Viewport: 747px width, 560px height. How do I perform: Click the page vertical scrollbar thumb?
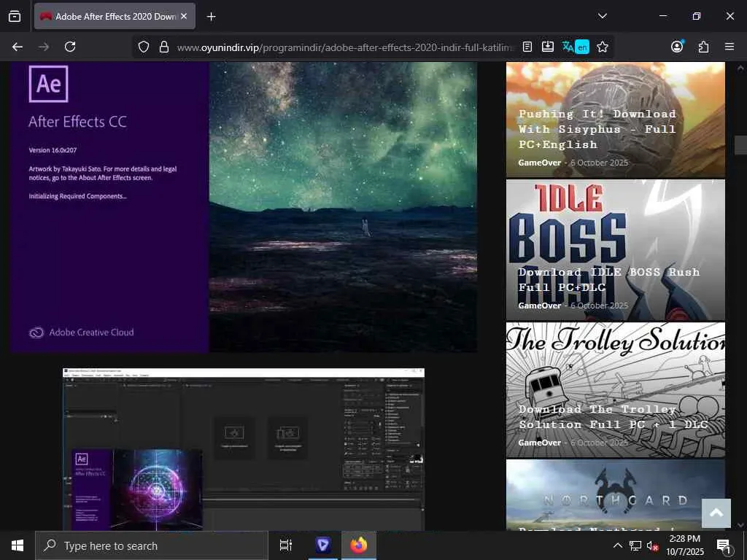tap(740, 145)
